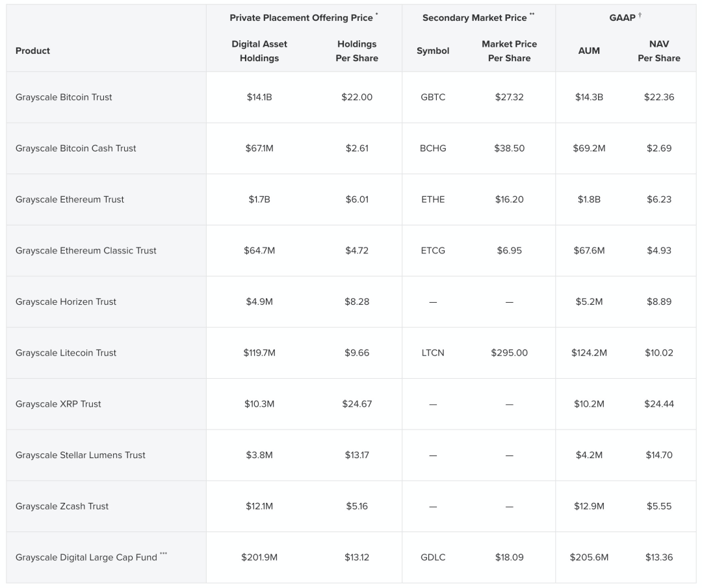Click the NAV Per Share column header
This screenshot has height=588, width=702.
point(658,51)
